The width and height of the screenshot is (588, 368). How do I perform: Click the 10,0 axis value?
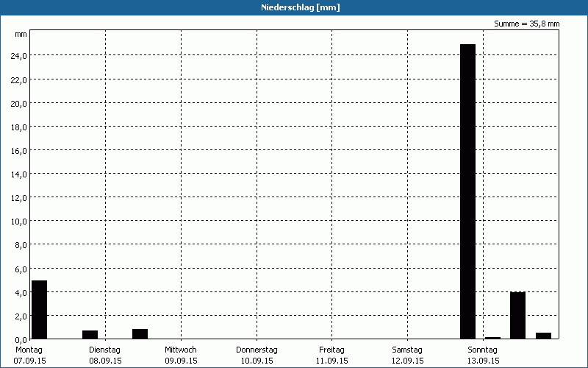(x=19, y=222)
